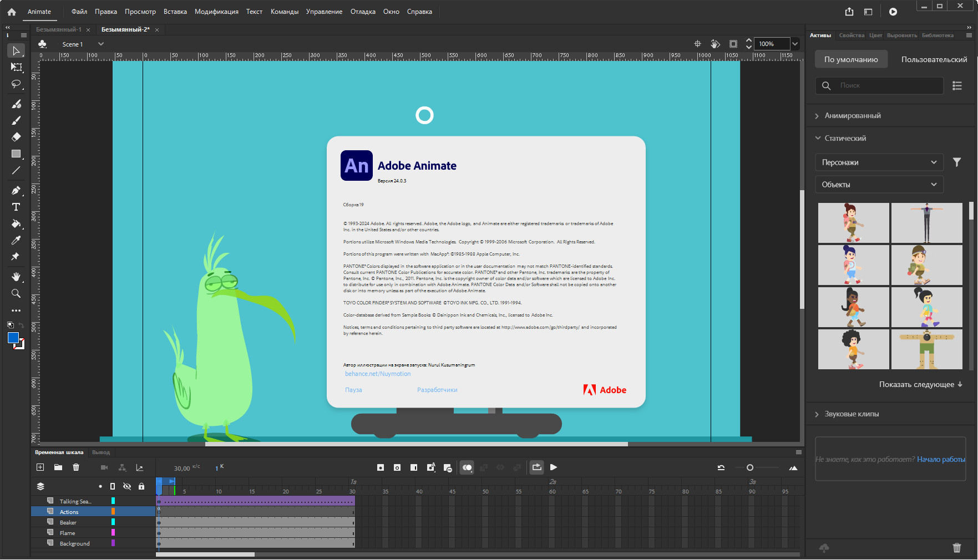Click the Начало работы link

coord(941,459)
